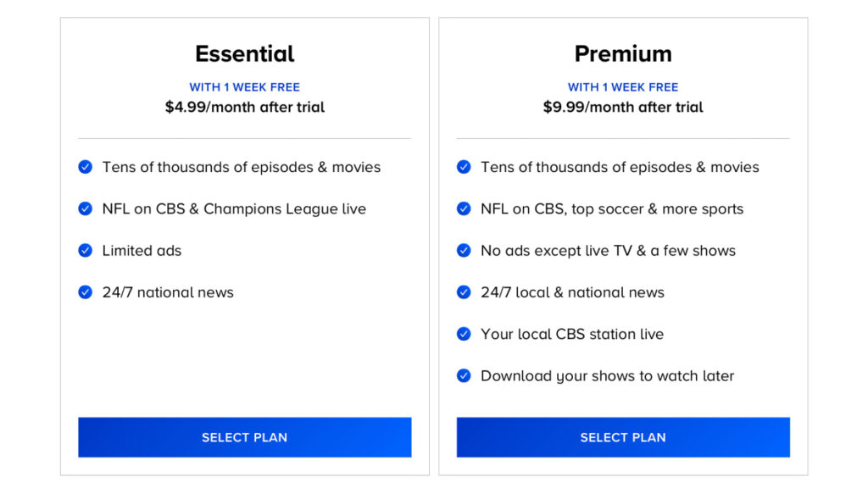Click the checkmark next to Your local CBS station live
Image resolution: width=868 pixels, height=488 pixels.
(464, 334)
